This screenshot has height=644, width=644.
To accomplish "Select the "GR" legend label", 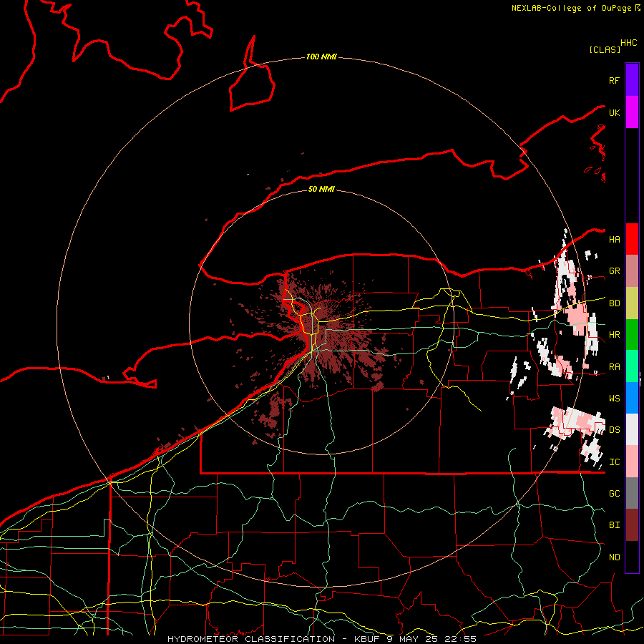I will [x=614, y=271].
